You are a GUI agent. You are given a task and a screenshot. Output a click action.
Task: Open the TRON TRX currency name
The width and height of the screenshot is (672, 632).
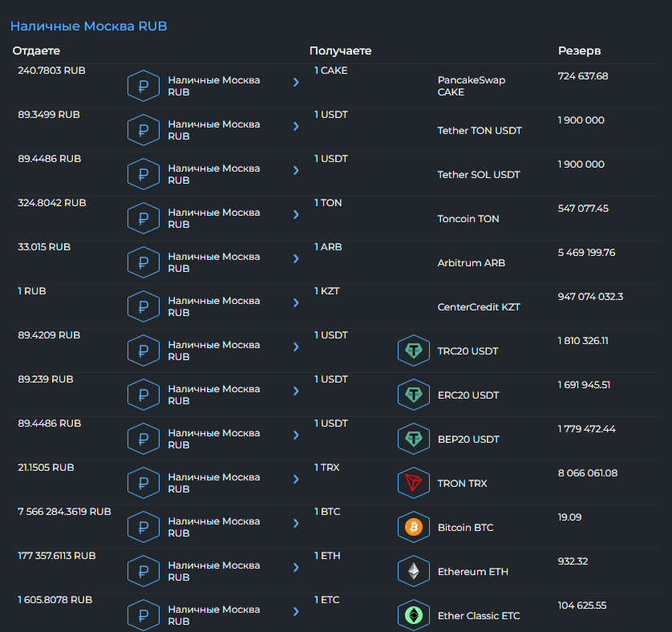point(463,484)
